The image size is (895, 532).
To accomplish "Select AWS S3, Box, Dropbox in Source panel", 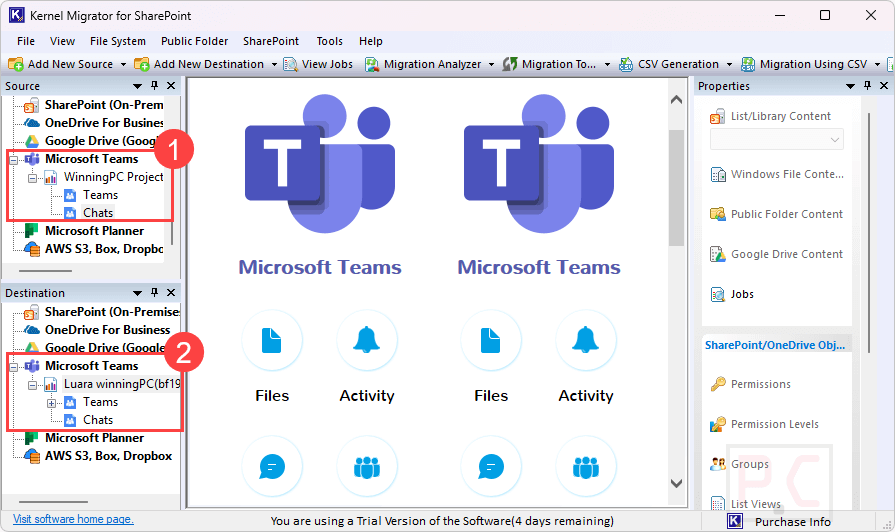I will tap(104, 249).
